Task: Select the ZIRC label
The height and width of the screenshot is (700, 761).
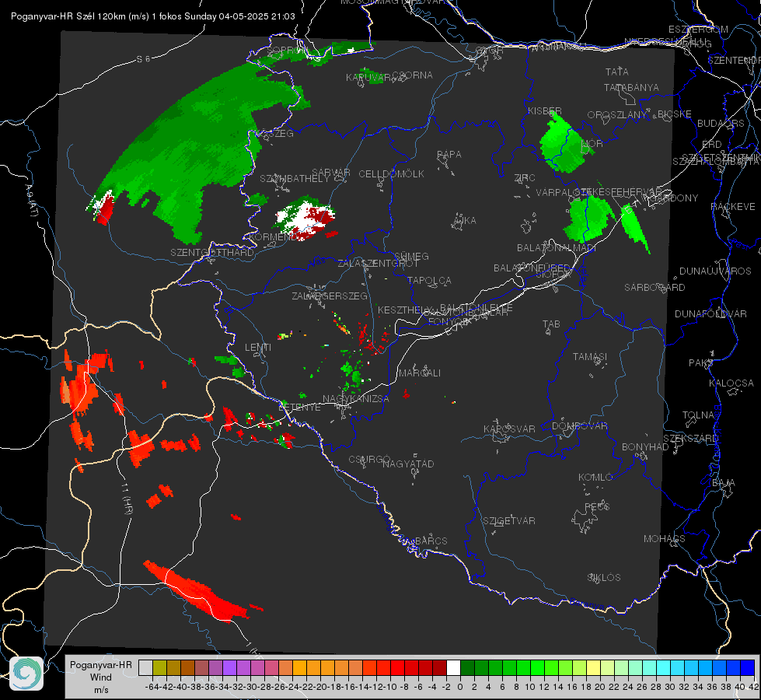Action: [x=525, y=178]
